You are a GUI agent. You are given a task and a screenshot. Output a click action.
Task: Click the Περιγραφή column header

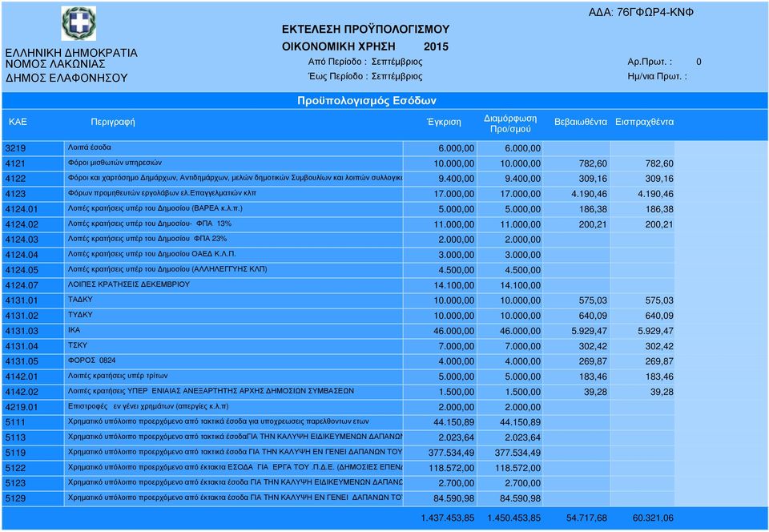113,122
